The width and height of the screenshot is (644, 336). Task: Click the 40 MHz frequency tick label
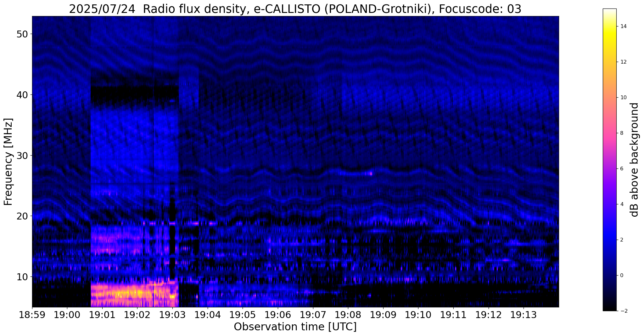(22, 95)
